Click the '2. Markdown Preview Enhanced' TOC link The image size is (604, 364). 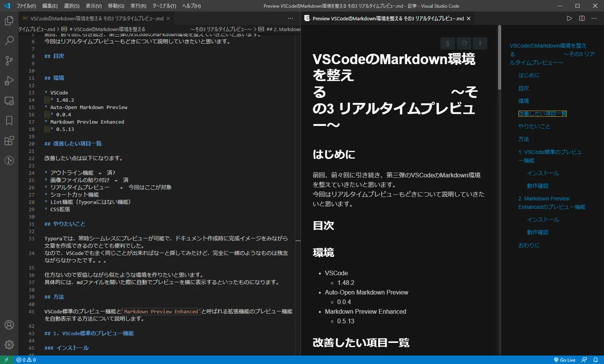pyautogui.click(x=552, y=202)
